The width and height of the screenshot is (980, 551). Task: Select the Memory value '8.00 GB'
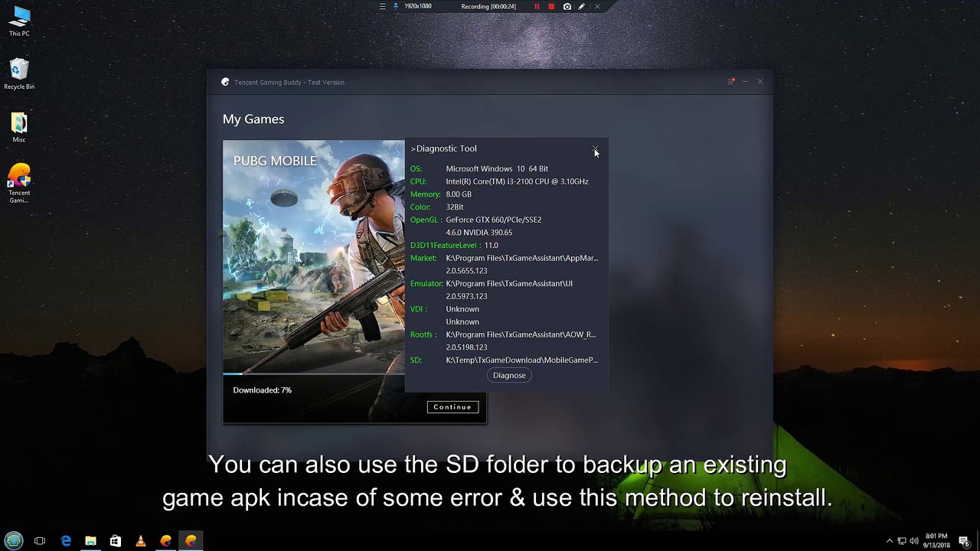point(459,194)
